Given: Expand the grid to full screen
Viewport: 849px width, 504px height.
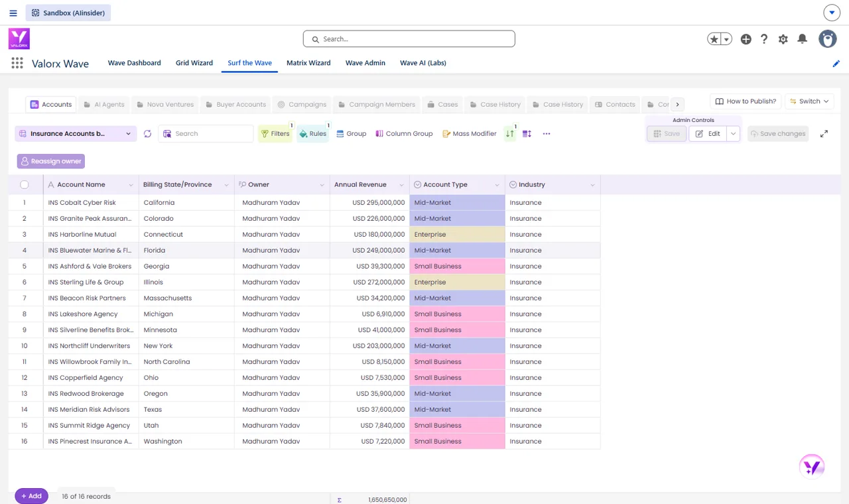Looking at the screenshot, I should [824, 134].
